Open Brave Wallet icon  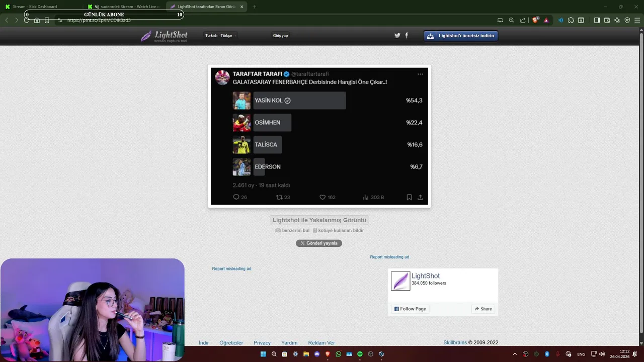pyautogui.click(x=607, y=20)
